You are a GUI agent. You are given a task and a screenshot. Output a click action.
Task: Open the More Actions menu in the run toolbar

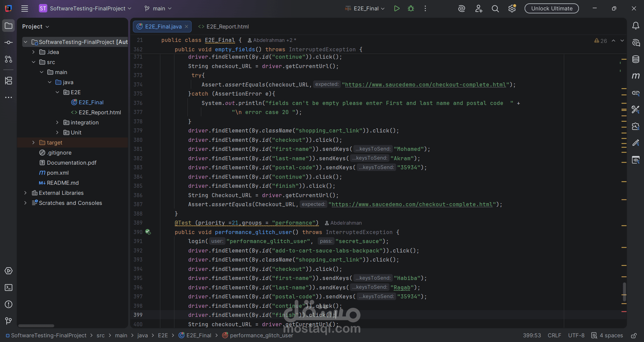point(425,8)
